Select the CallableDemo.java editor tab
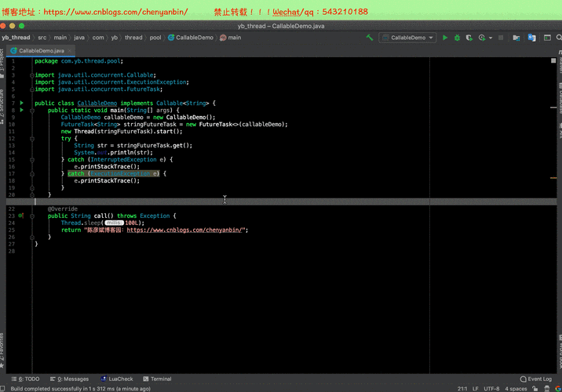This screenshot has height=392, width=562. pos(42,50)
